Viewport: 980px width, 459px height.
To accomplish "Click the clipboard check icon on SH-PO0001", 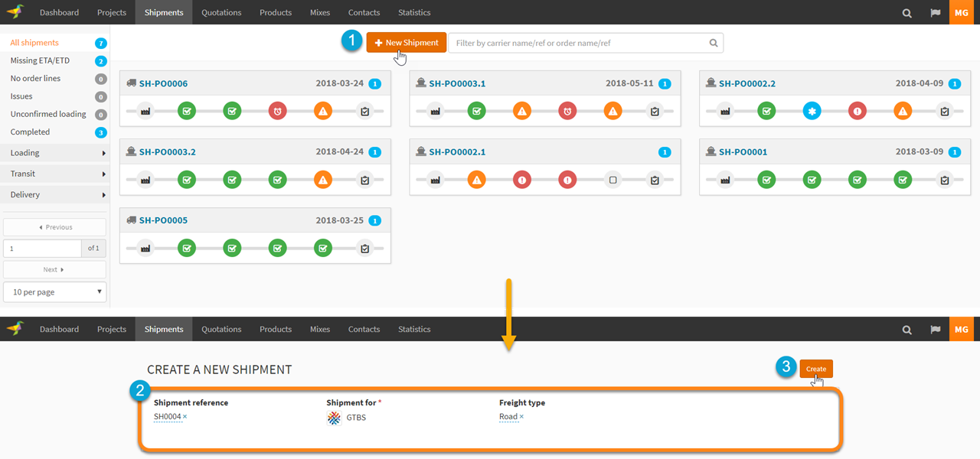I will click(946, 180).
